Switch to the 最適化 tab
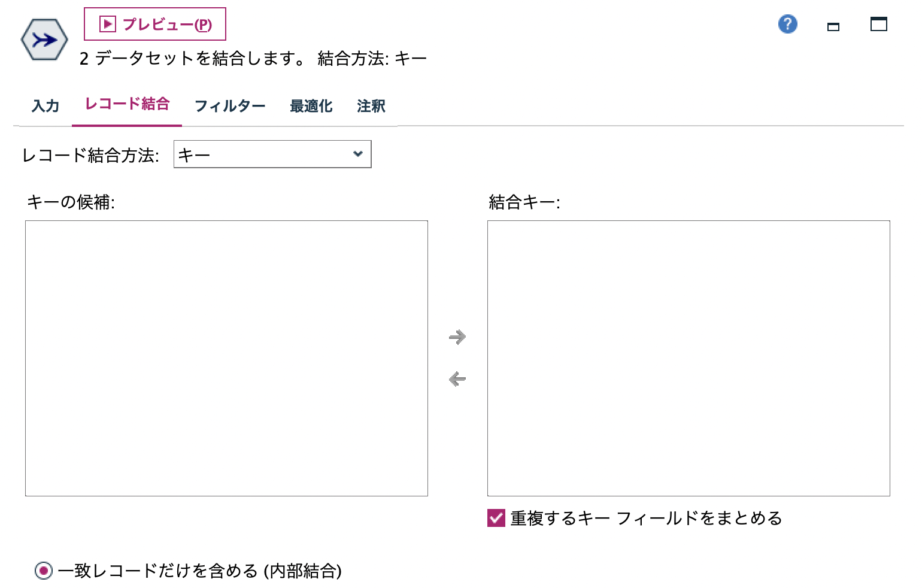The width and height of the screenshot is (922, 588). [x=311, y=105]
